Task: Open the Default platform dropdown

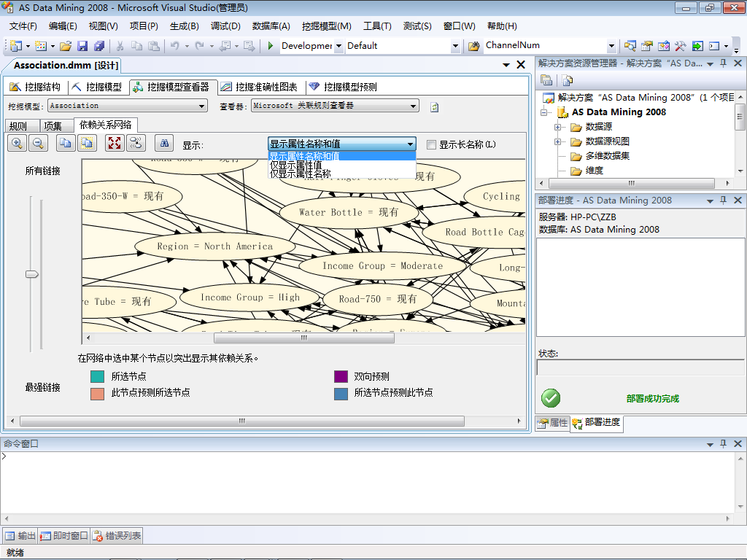Action: click(455, 46)
